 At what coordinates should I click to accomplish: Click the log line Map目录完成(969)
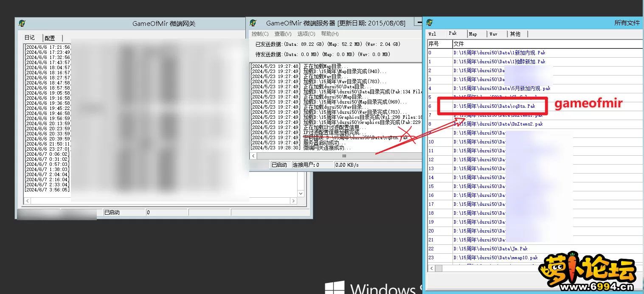pos(329,102)
